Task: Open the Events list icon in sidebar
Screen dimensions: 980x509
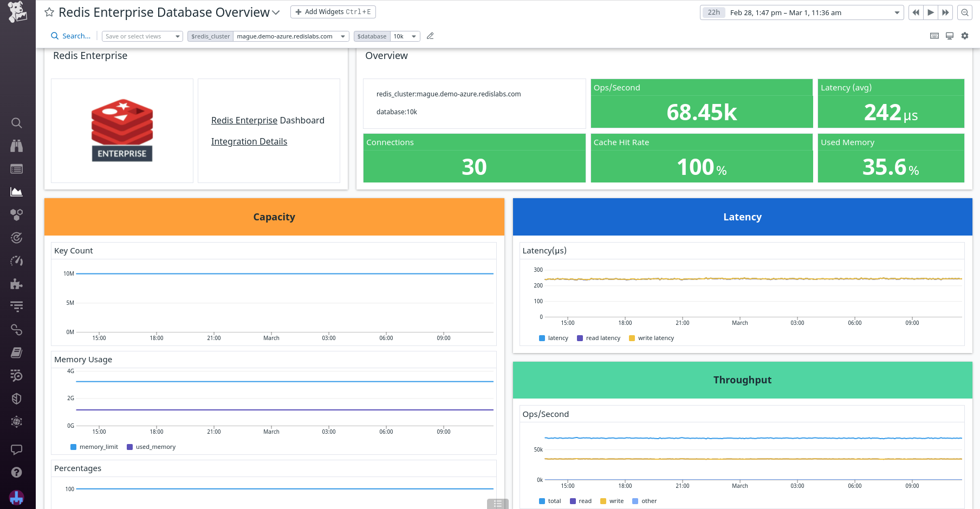Action: pos(17,169)
